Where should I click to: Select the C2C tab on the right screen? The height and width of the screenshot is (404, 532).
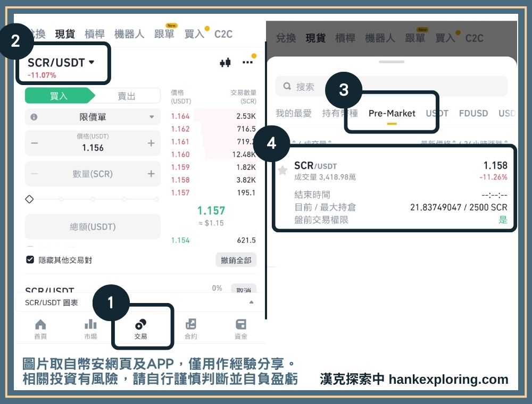(x=475, y=38)
